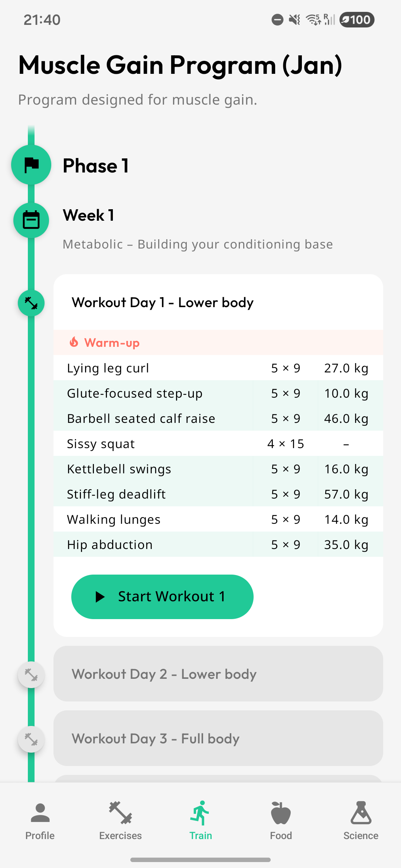The height and width of the screenshot is (868, 401).
Task: Click the dumbbell icon beside Workout Day 3
Action: (x=31, y=739)
